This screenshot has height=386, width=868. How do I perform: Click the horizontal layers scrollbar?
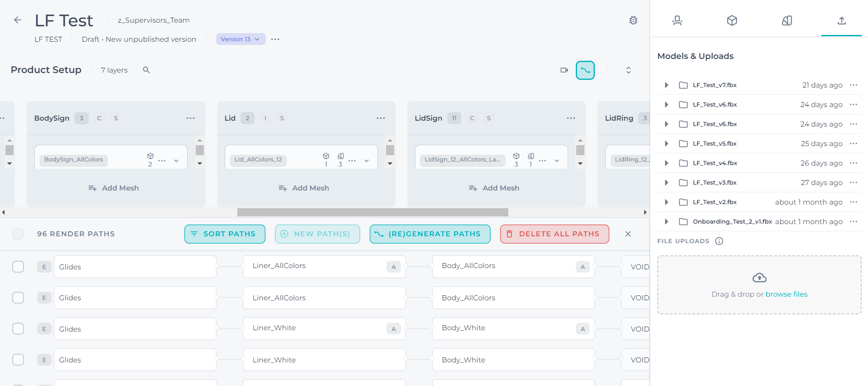[x=372, y=212]
